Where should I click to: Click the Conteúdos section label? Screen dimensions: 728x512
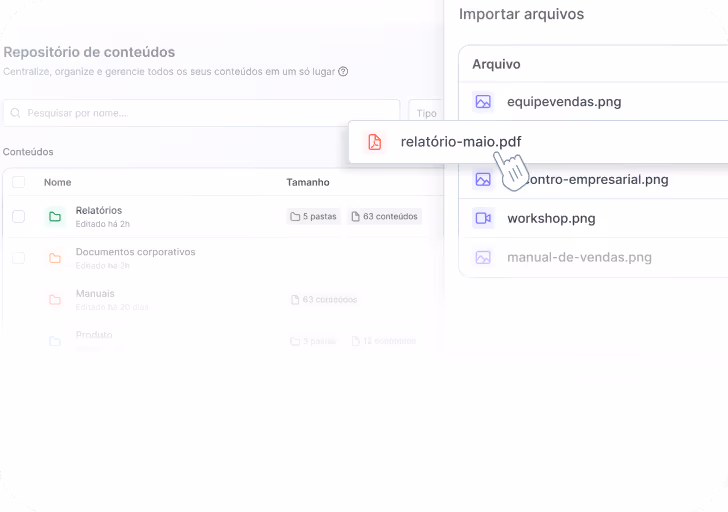(28, 152)
